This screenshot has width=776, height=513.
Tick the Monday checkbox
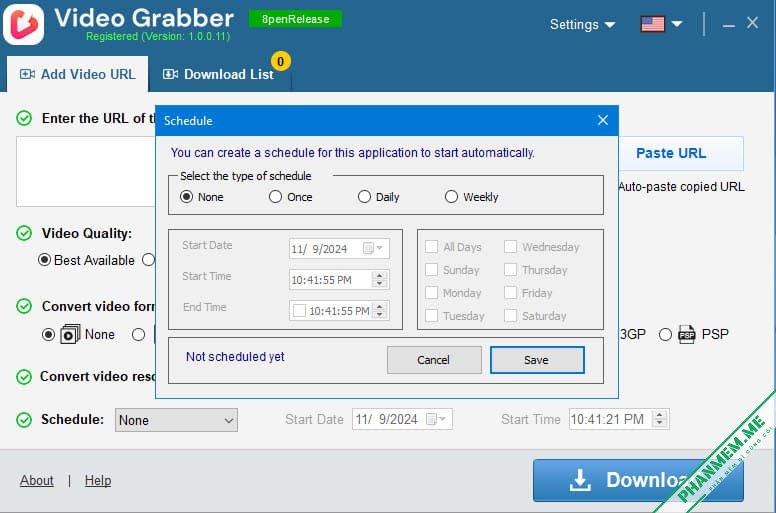(432, 292)
